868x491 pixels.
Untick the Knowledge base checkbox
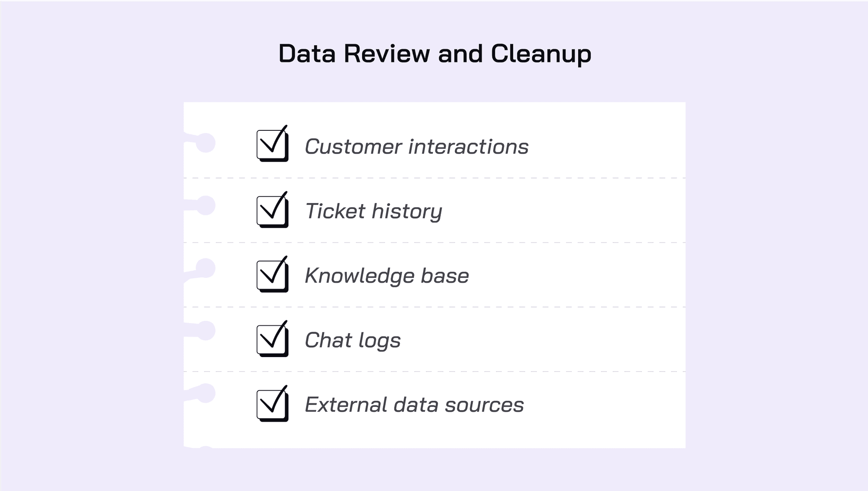point(272,275)
